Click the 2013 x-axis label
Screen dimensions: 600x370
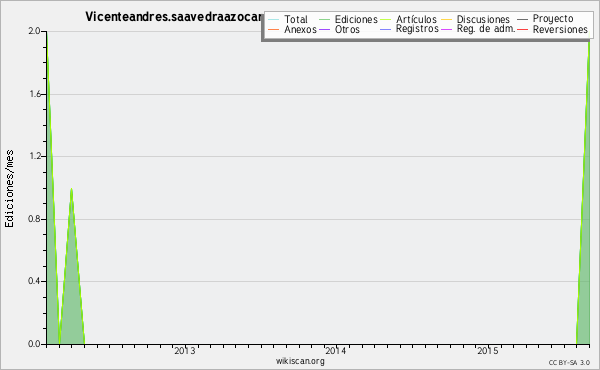coord(185,351)
